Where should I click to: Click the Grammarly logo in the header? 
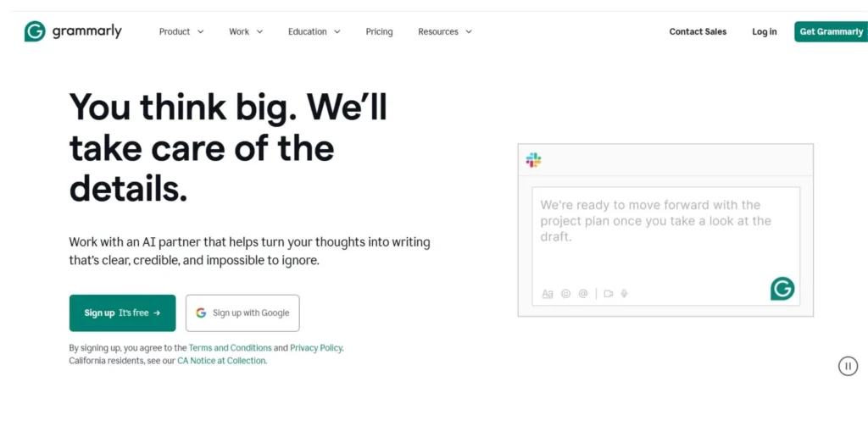click(x=73, y=31)
